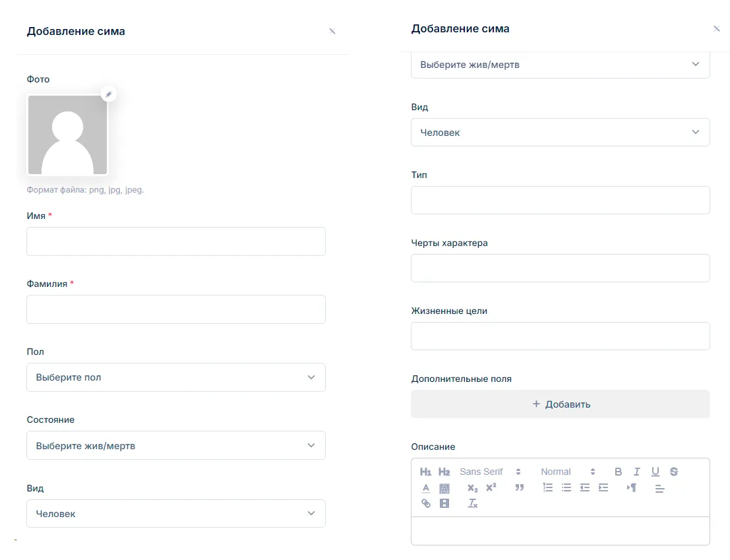Click the Добавить button for additional fields

click(x=560, y=404)
